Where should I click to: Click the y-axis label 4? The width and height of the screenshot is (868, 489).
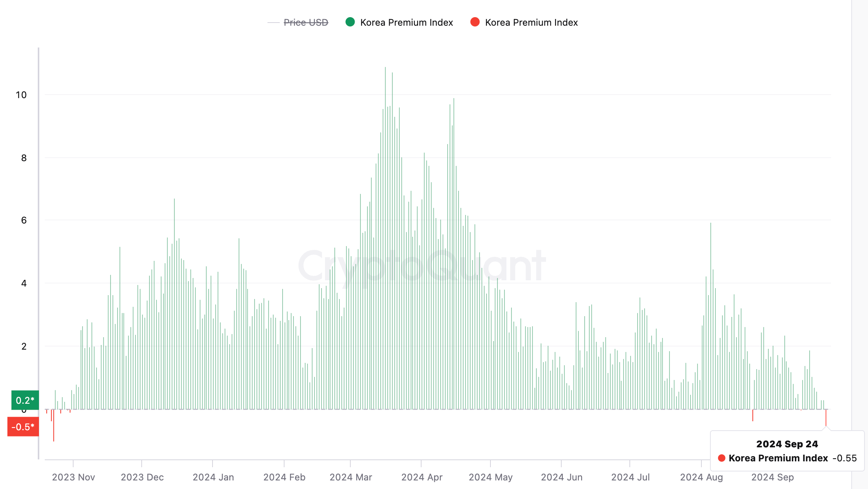click(x=24, y=283)
